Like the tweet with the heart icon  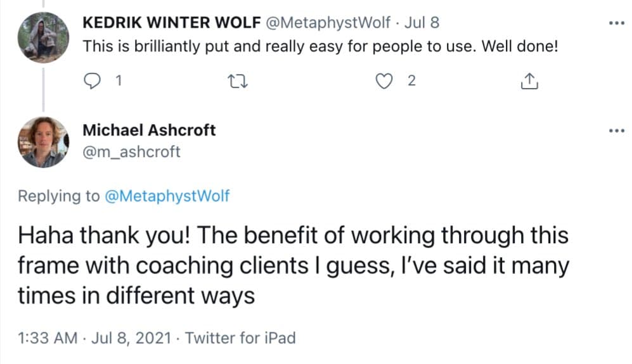(x=382, y=80)
